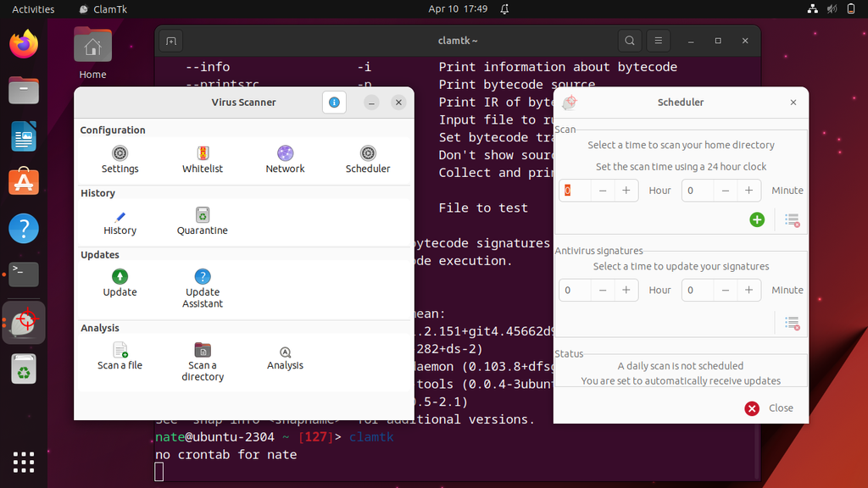Open Network settings in ClamTk
The width and height of the screenshot is (868, 488).
[285, 159]
